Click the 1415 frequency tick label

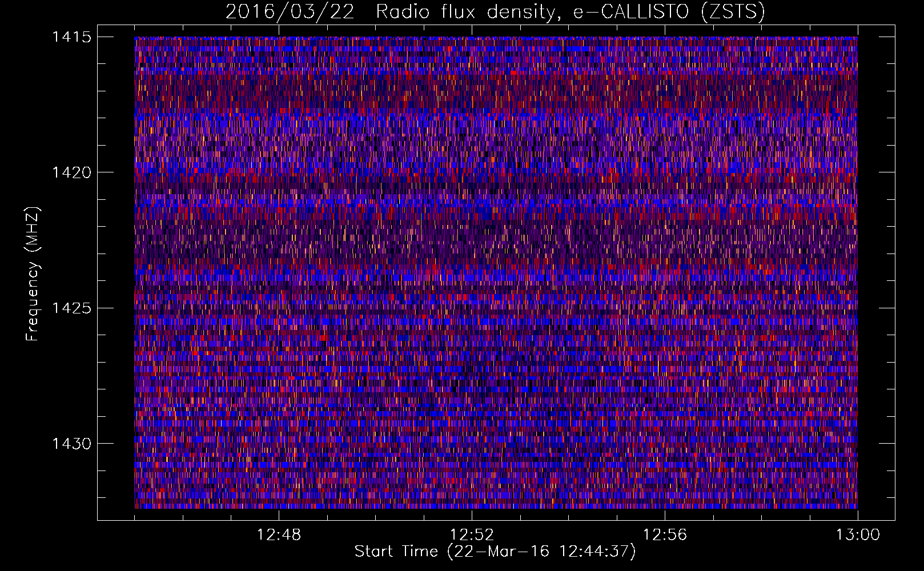pyautogui.click(x=71, y=37)
